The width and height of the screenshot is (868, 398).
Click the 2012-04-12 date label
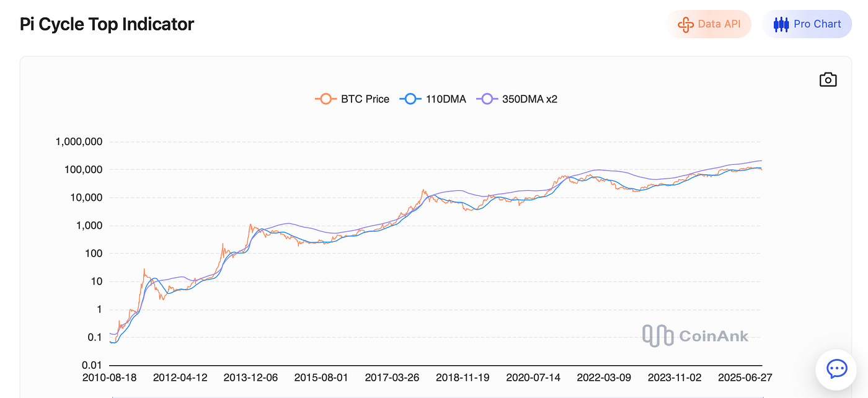click(x=180, y=377)
